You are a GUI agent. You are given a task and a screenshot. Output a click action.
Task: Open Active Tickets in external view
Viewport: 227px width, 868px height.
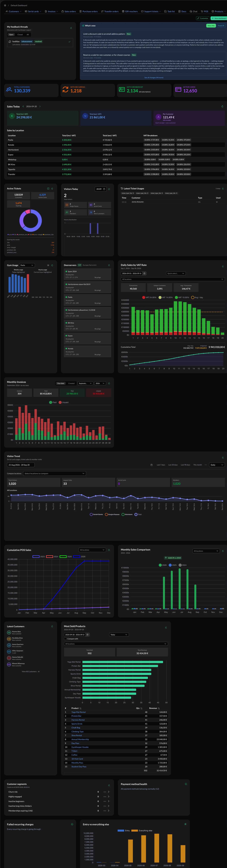point(48,189)
